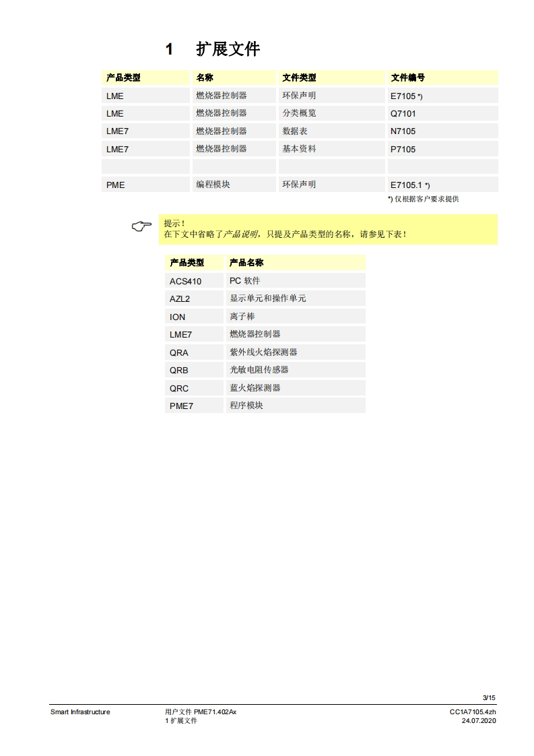Click the 分类概览 file type cell
Viewport: 534px width, 756px height.
[299, 113]
